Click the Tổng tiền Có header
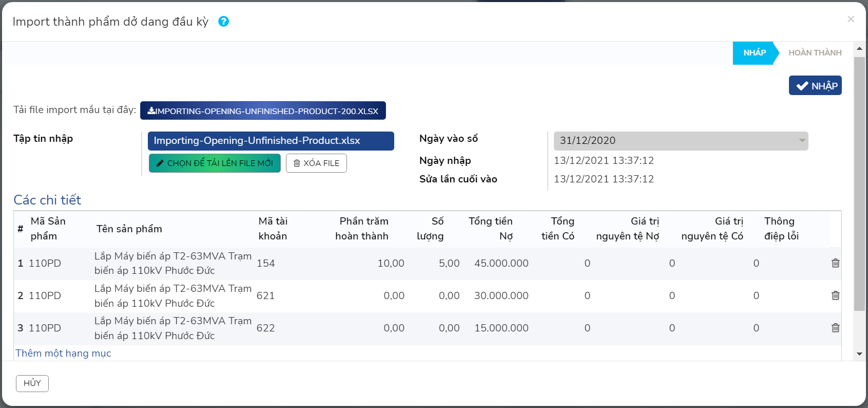Viewport: 868px width, 408px height. (x=558, y=229)
